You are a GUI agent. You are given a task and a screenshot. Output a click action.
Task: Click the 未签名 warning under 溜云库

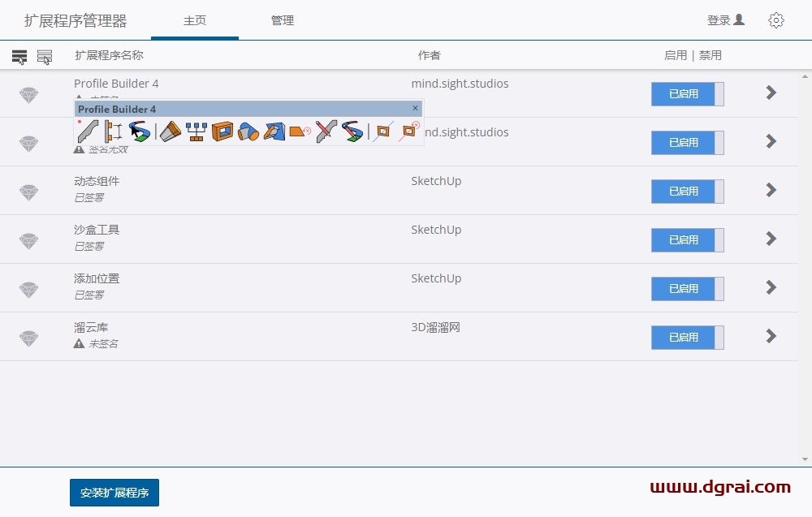[x=96, y=343]
